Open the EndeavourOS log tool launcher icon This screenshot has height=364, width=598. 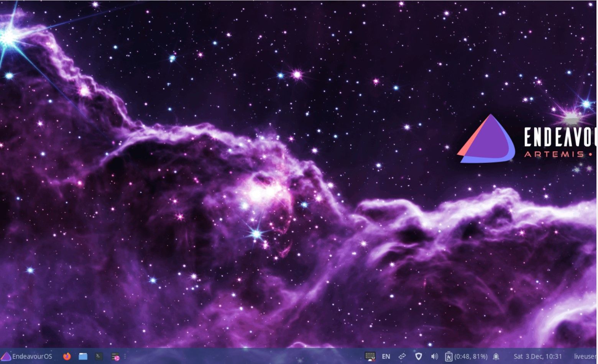115,356
